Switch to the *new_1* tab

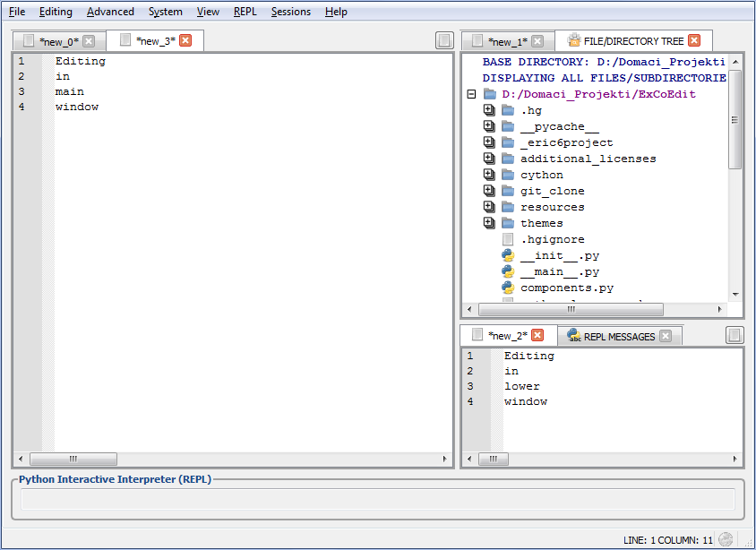tap(507, 41)
